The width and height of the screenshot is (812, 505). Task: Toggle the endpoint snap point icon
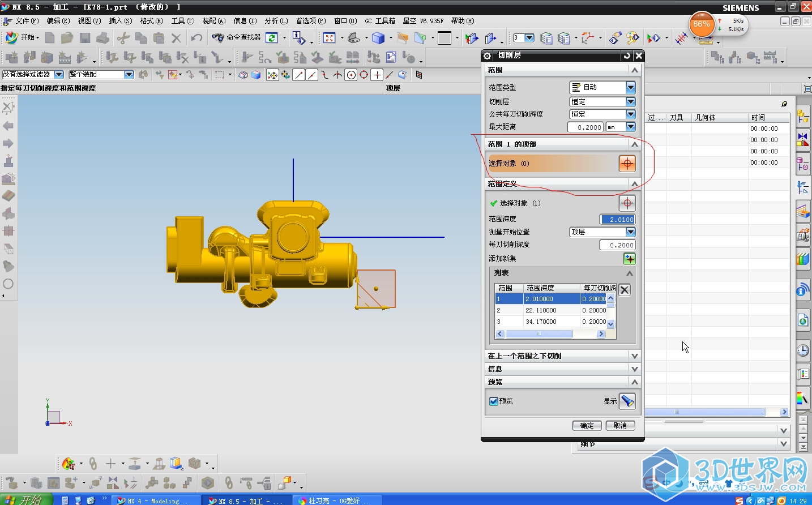click(299, 75)
